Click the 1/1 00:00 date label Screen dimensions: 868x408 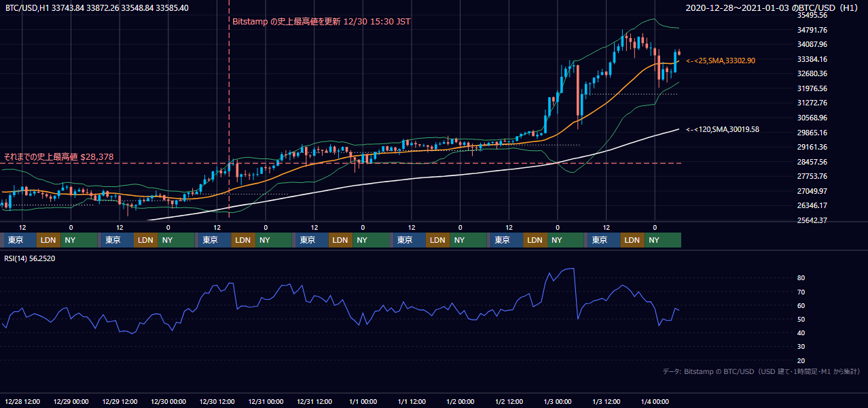pyautogui.click(x=363, y=402)
